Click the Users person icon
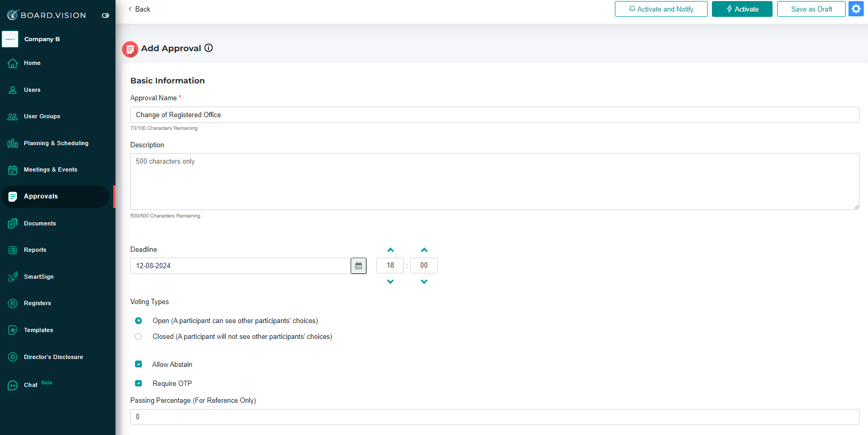The image size is (868, 435). point(13,90)
